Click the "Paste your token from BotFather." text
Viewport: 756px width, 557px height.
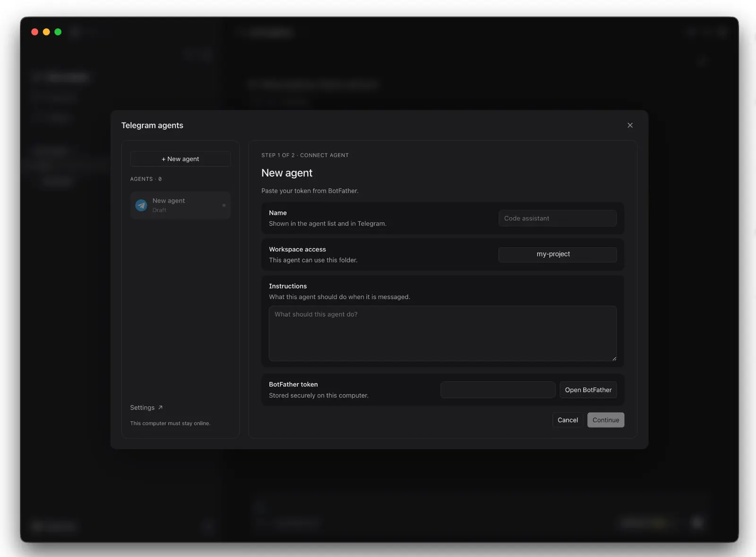click(x=310, y=191)
